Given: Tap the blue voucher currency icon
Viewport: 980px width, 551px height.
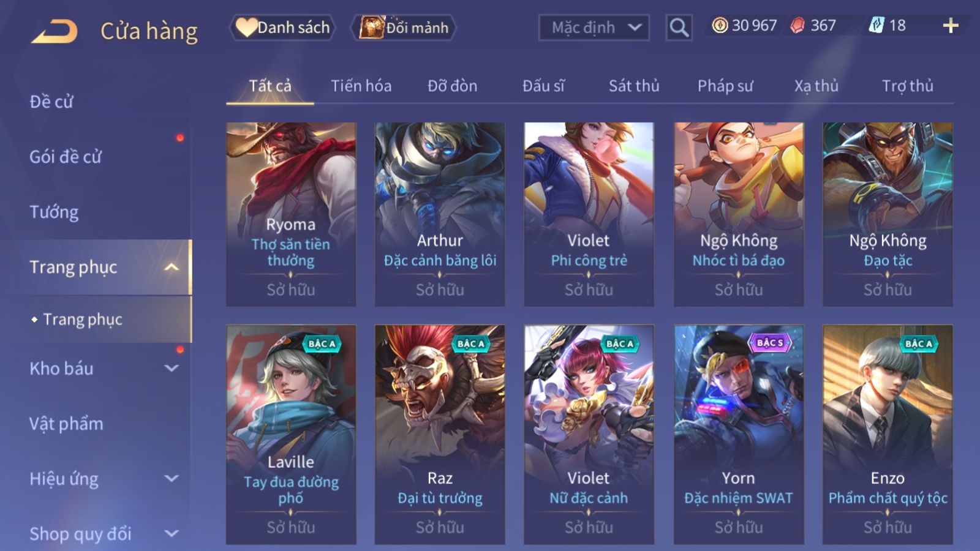Looking at the screenshot, I should 876,25.
